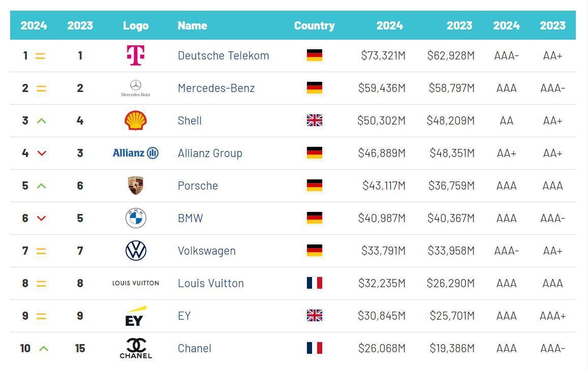Click the UK flag in Shell row
The height and width of the screenshot is (369, 588).
pos(315,120)
